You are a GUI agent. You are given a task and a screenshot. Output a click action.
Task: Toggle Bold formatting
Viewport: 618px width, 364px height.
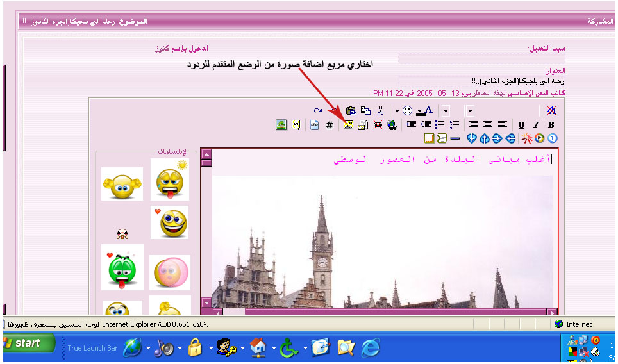[x=551, y=125]
